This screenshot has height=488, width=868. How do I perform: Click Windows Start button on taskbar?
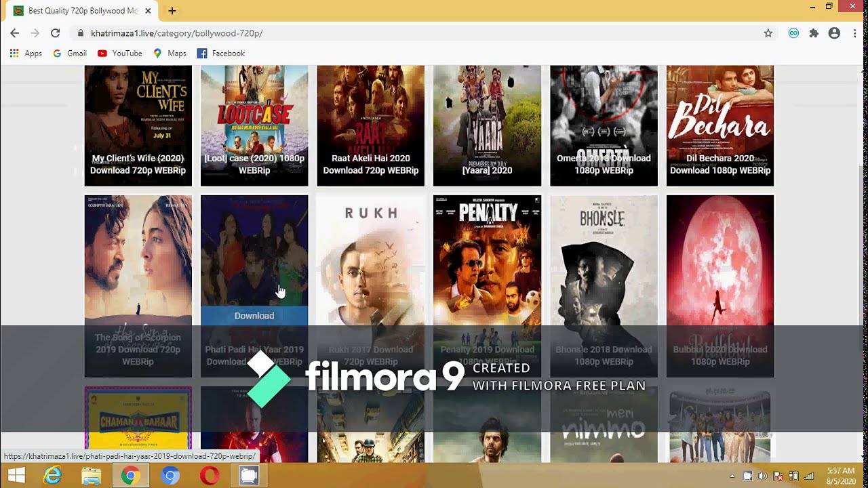(16, 476)
